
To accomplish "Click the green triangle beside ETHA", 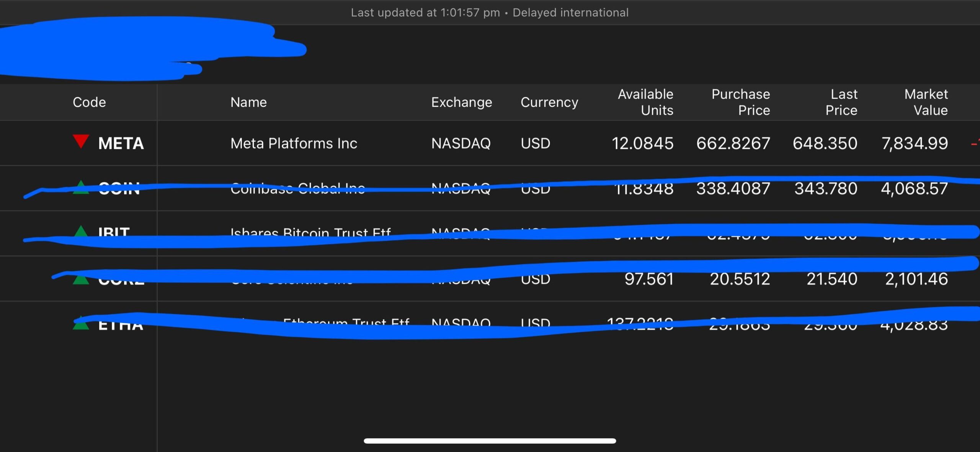I will (x=81, y=325).
